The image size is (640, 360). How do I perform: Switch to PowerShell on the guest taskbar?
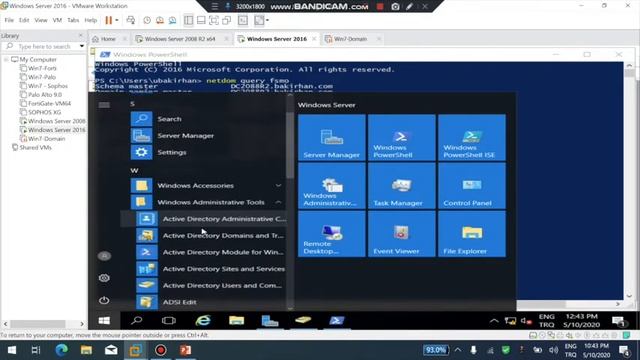point(337,321)
